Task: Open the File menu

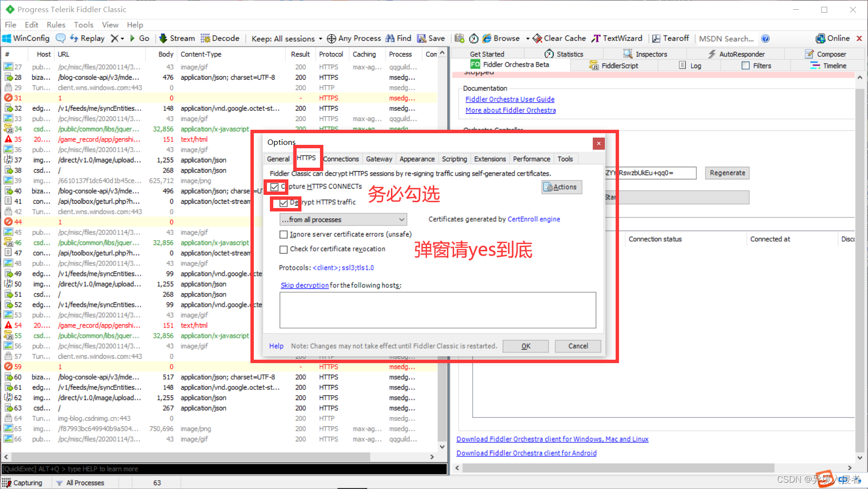Action: click(x=10, y=25)
